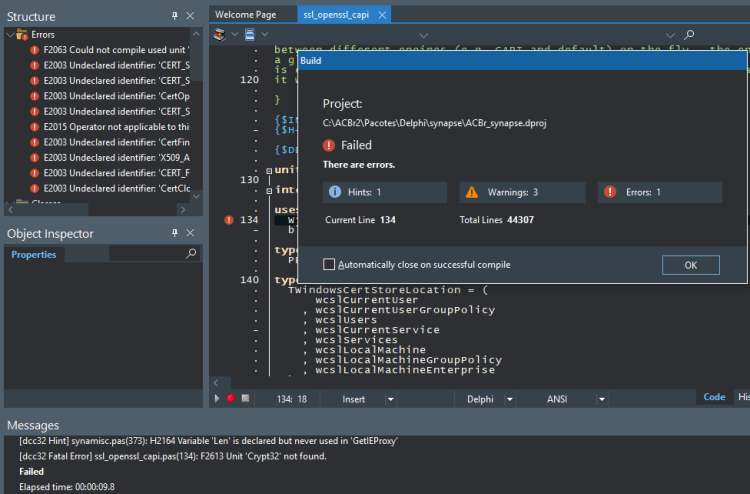
Task: Click the book stack toolbar icon
Action: pyautogui.click(x=220, y=34)
